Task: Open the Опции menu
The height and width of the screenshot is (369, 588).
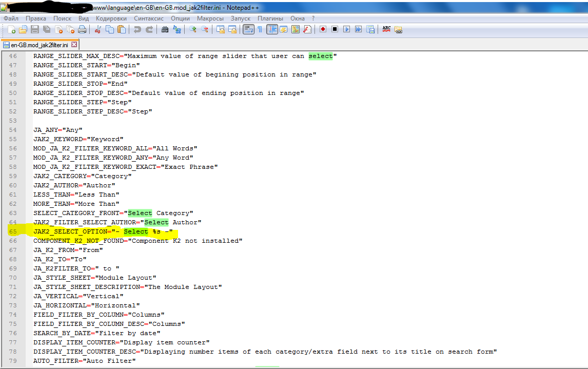Action: pyautogui.click(x=181, y=18)
